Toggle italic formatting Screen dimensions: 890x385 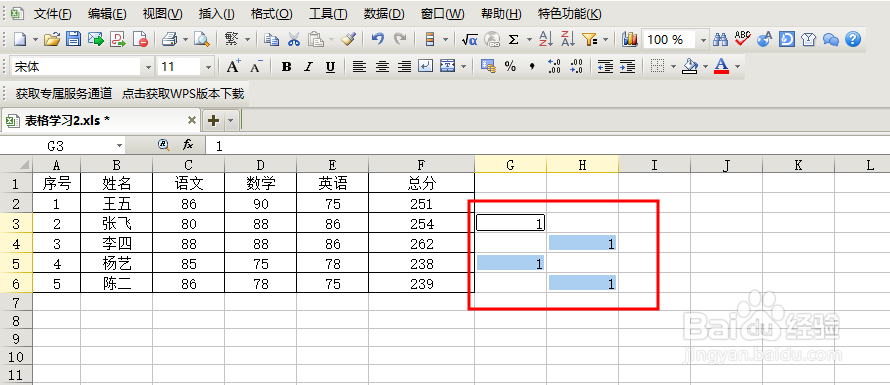point(308,67)
